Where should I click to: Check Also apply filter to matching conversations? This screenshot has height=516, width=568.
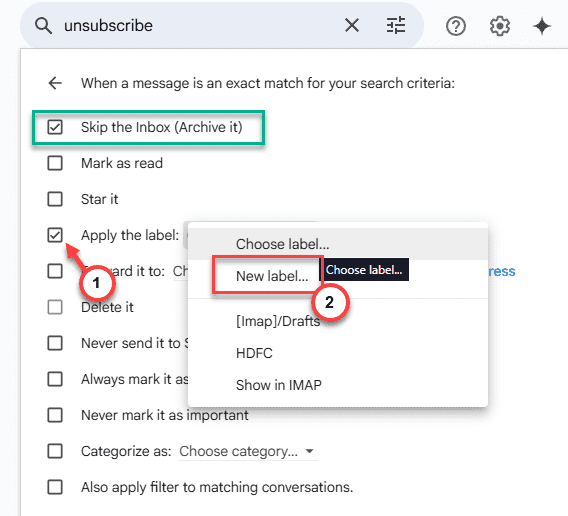pyautogui.click(x=55, y=487)
